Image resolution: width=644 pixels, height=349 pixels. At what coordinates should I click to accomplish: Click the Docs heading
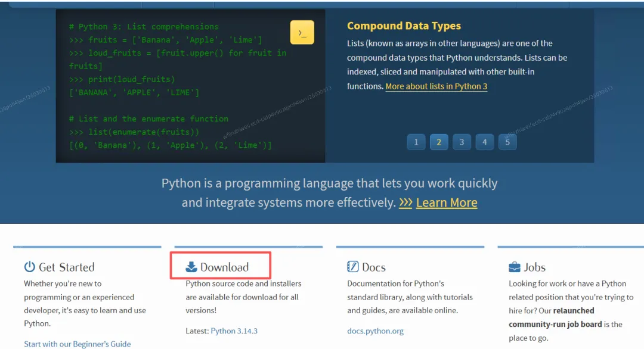tap(374, 267)
